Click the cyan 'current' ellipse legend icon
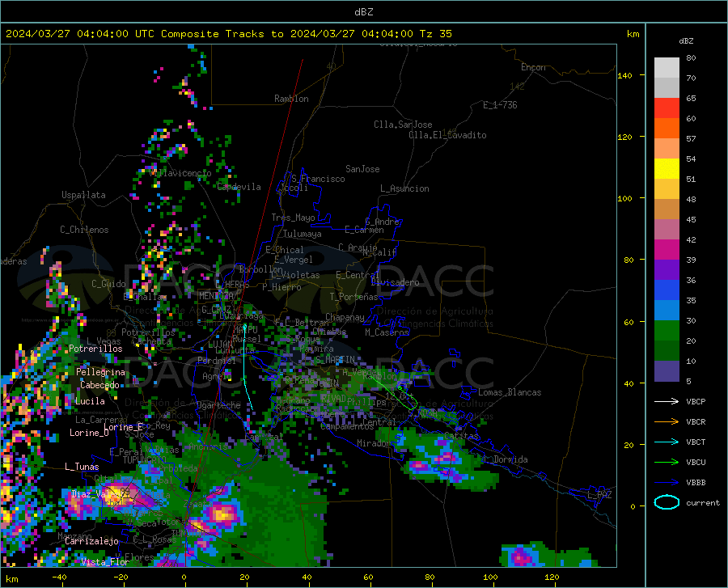The height and width of the screenshot is (588, 728). [x=667, y=502]
